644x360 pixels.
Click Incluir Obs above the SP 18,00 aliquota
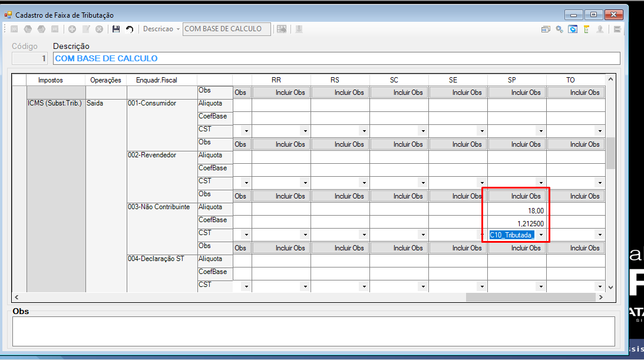pos(517,196)
